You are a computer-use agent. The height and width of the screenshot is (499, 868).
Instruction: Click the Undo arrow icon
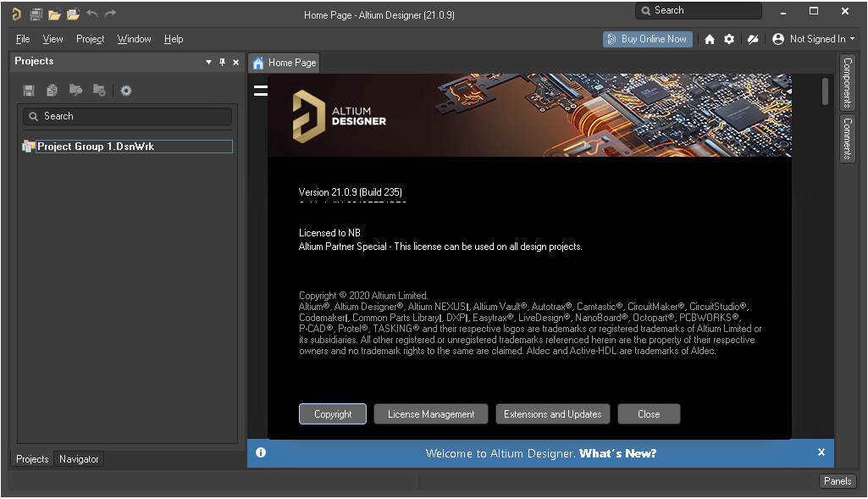[92, 14]
